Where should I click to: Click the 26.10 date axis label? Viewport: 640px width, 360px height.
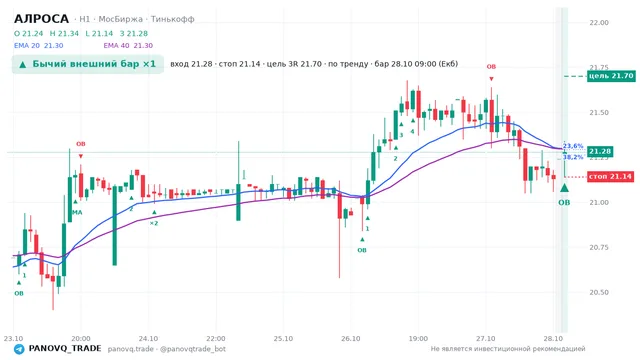coord(351,339)
